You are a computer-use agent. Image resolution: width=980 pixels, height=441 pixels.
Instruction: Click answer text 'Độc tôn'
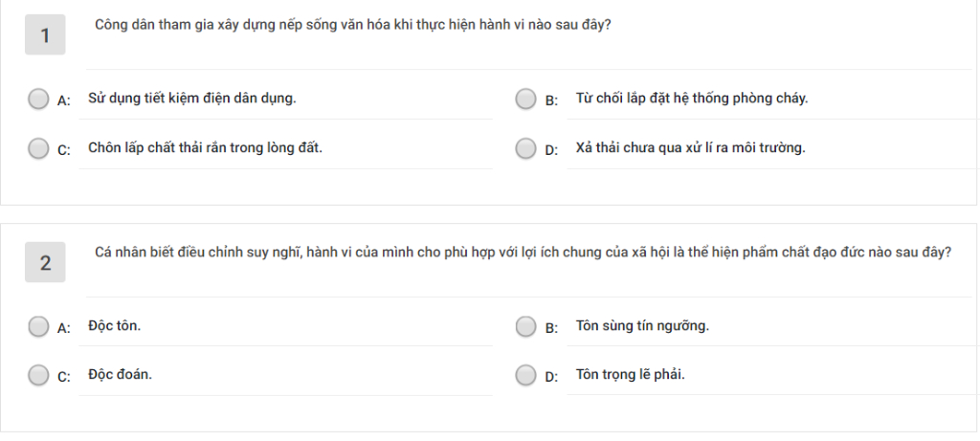(x=115, y=325)
